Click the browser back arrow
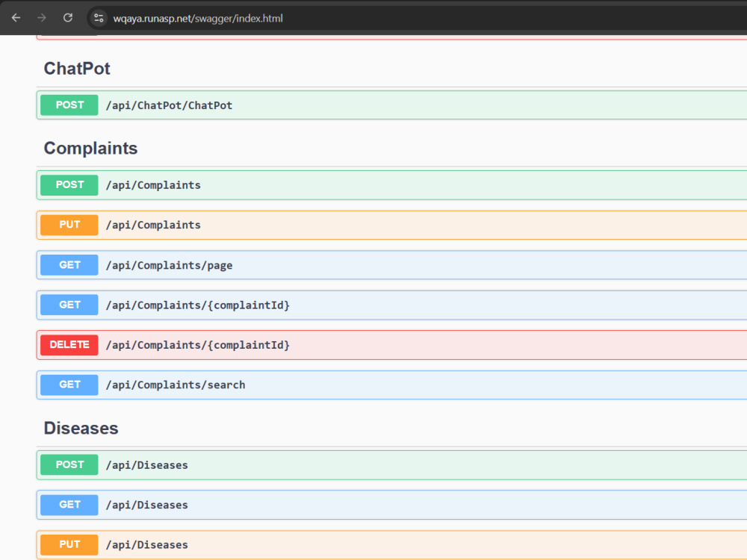747x560 pixels. pos(16,18)
